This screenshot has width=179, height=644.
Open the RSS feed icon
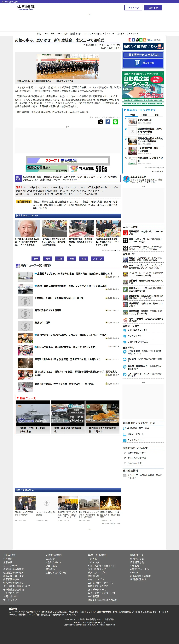click(144, 40)
